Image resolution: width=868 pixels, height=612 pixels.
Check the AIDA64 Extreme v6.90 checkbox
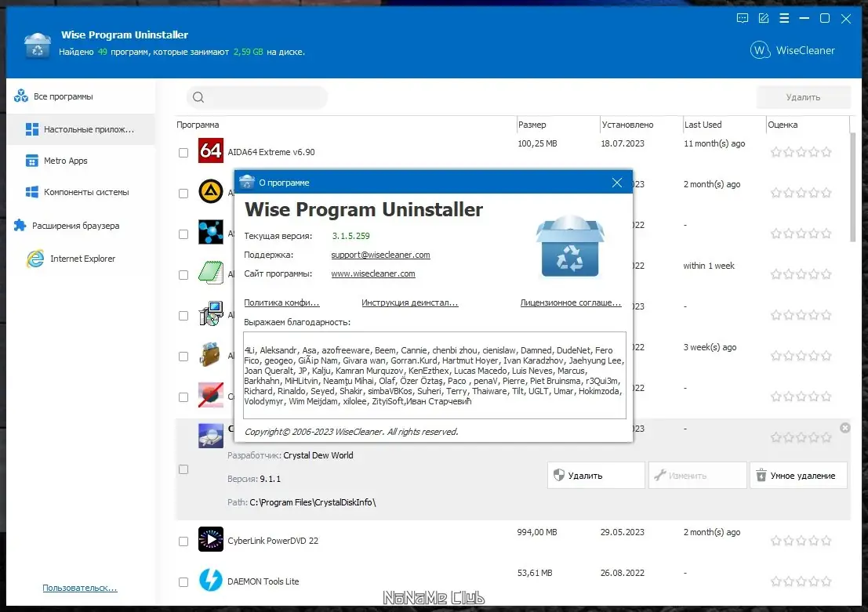pos(183,153)
